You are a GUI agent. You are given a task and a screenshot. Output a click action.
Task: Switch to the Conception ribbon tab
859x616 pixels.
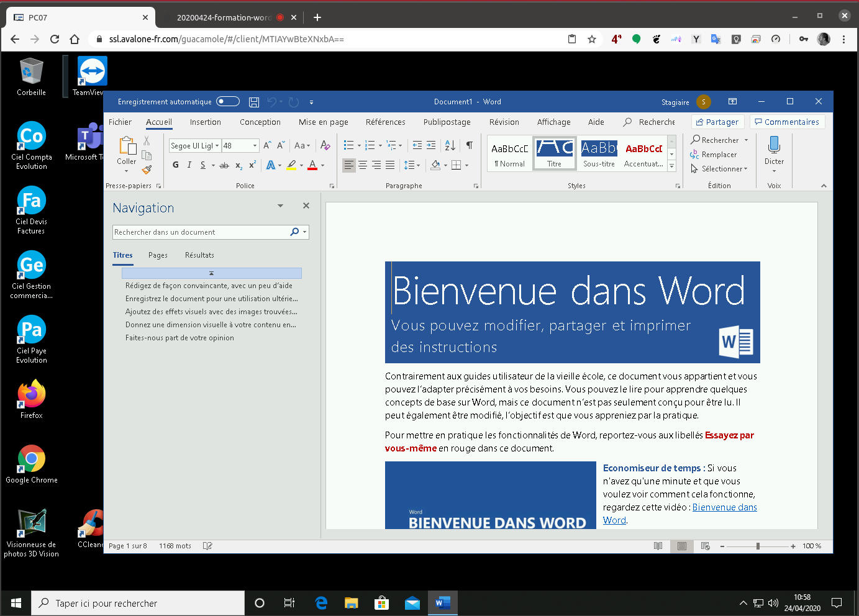point(260,122)
